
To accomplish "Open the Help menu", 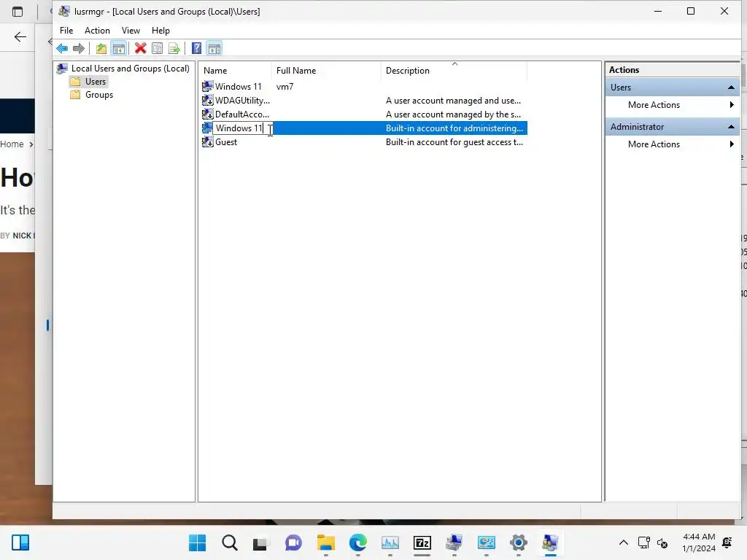I will point(160,31).
